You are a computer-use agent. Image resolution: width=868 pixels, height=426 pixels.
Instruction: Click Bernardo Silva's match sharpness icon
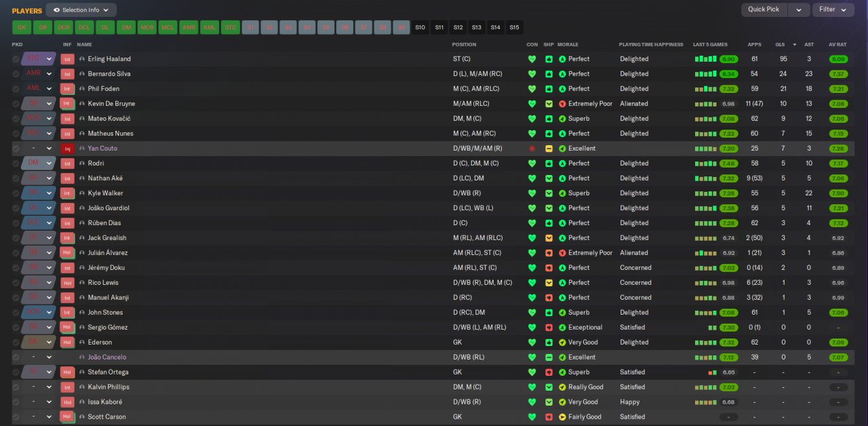549,74
